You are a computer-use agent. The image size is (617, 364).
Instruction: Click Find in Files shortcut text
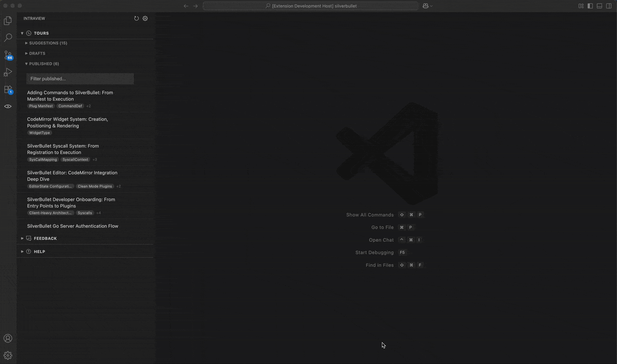pos(380,265)
